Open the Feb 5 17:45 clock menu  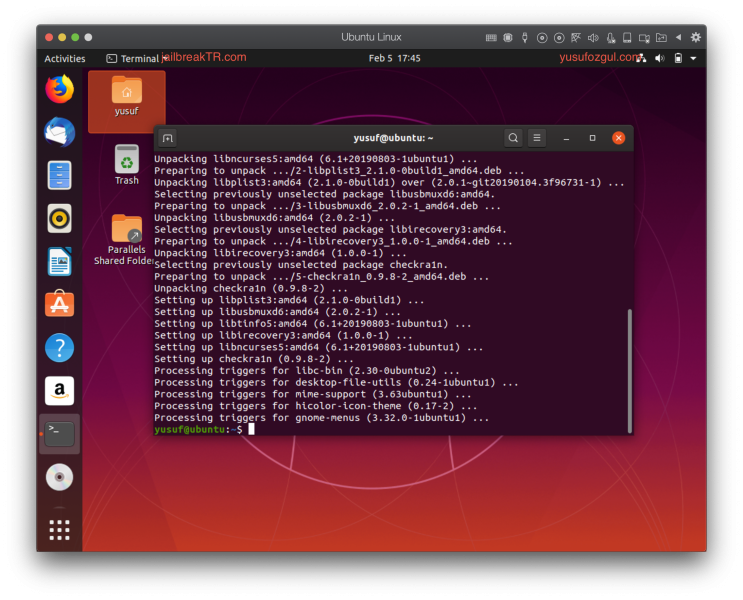(394, 59)
